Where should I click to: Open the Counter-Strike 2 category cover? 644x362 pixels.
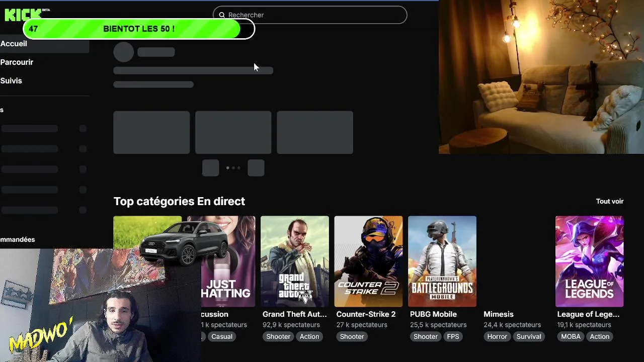(368, 261)
